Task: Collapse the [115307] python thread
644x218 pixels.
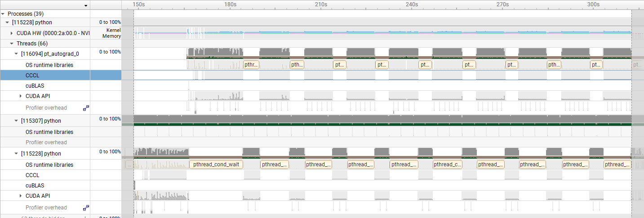Action: (17, 121)
